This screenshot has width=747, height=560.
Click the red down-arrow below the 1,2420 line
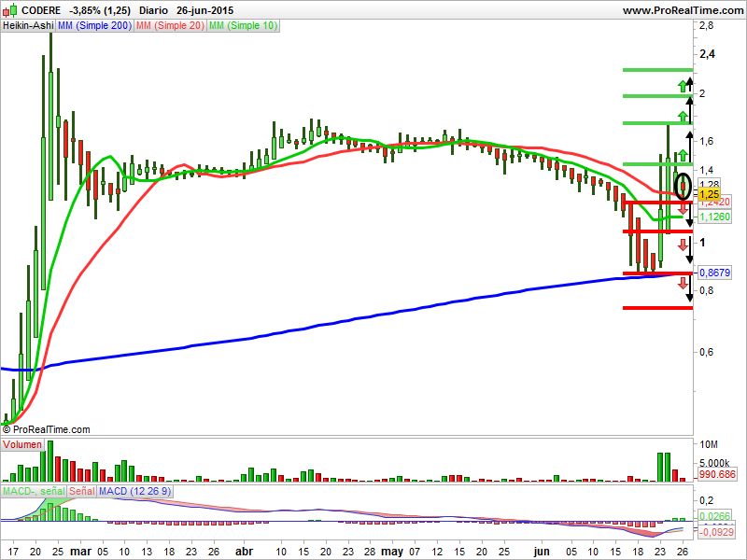[683, 208]
